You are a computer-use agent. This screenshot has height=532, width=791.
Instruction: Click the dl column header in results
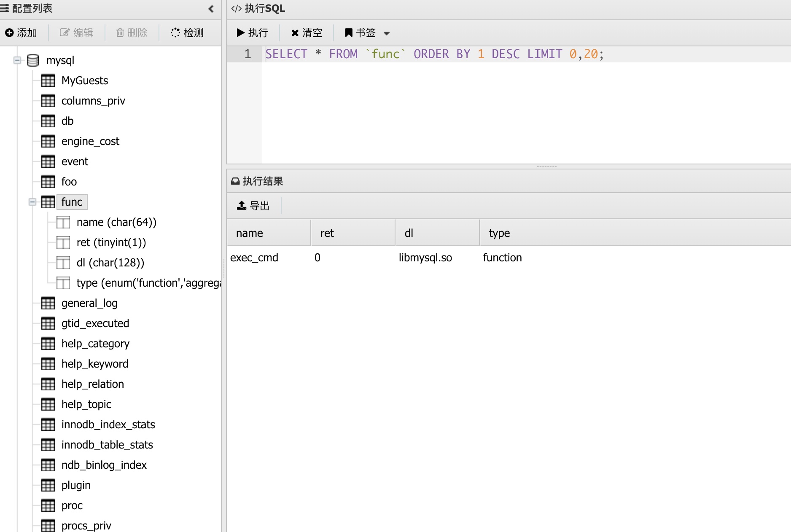[437, 233]
